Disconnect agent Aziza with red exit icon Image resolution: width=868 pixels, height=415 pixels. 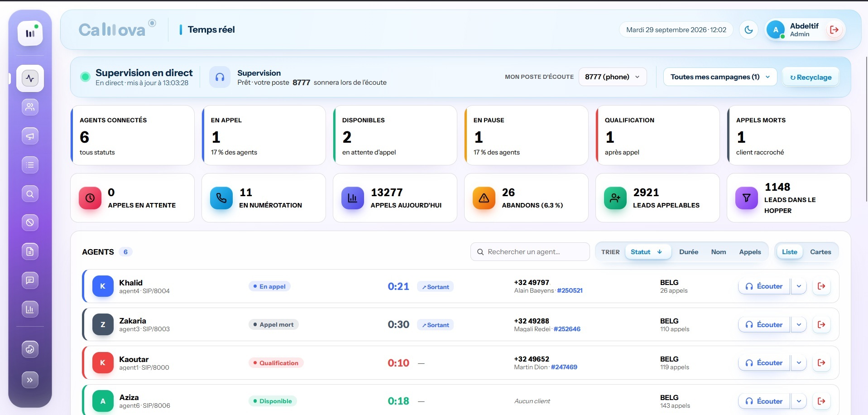click(x=821, y=401)
